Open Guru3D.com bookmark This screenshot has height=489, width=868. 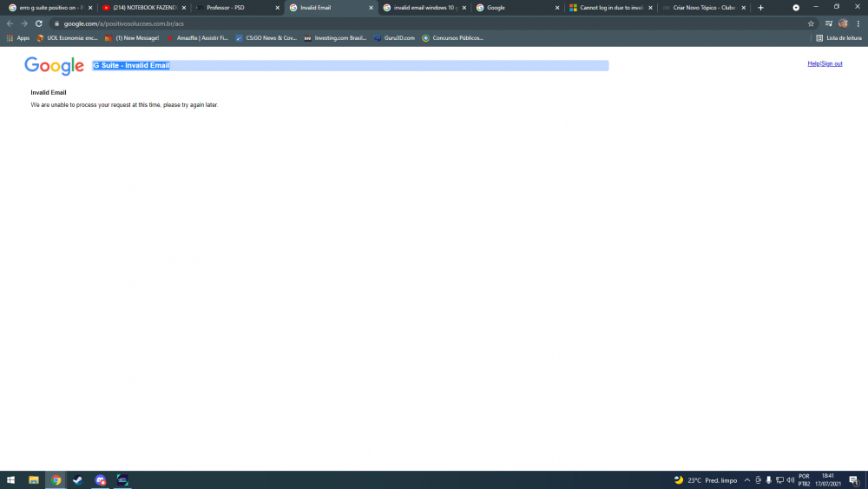pyautogui.click(x=394, y=38)
